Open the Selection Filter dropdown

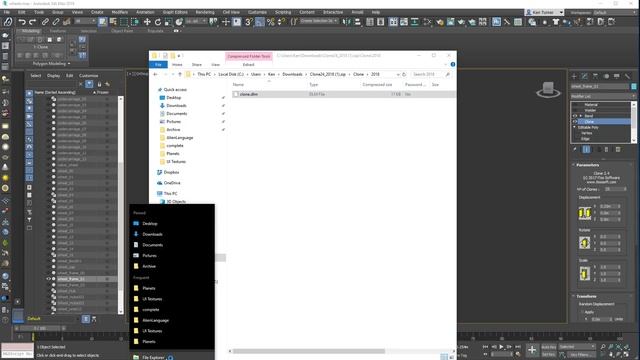pyautogui.click(x=85, y=21)
